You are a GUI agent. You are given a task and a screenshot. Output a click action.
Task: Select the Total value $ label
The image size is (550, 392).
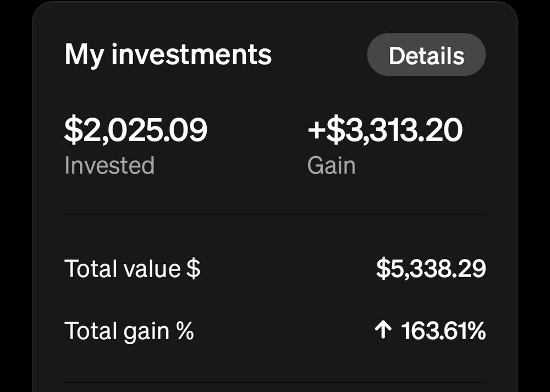pos(132,269)
